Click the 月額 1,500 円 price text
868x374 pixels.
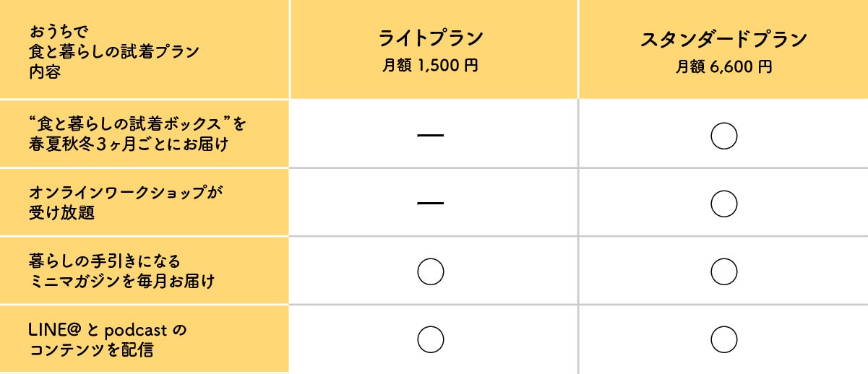click(x=431, y=66)
